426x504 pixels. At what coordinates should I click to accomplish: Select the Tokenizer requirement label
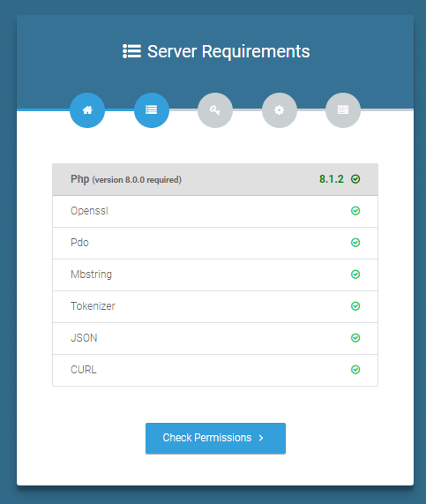pos(93,306)
